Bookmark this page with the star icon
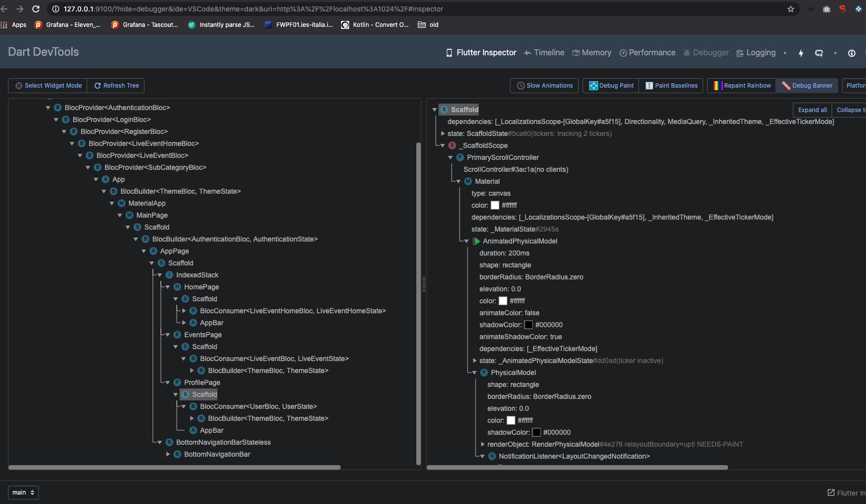 click(790, 9)
